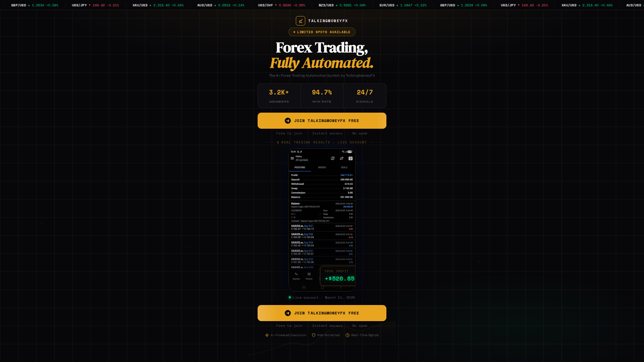Open the calendar date filter icon
Viewport: 644px width, 362px height.
(351, 158)
